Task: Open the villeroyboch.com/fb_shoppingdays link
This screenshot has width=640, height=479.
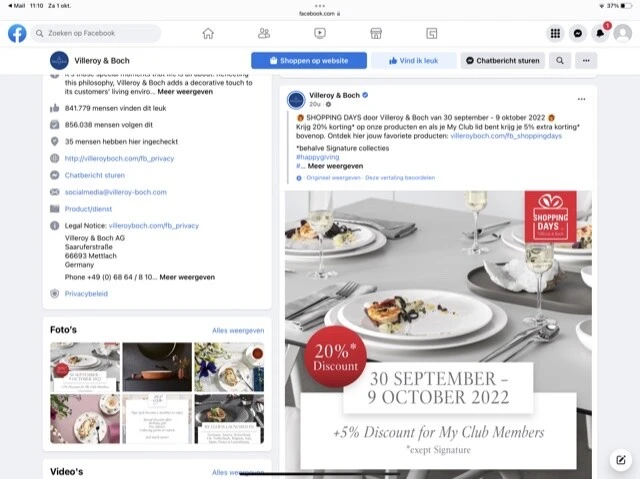Action: coord(506,136)
